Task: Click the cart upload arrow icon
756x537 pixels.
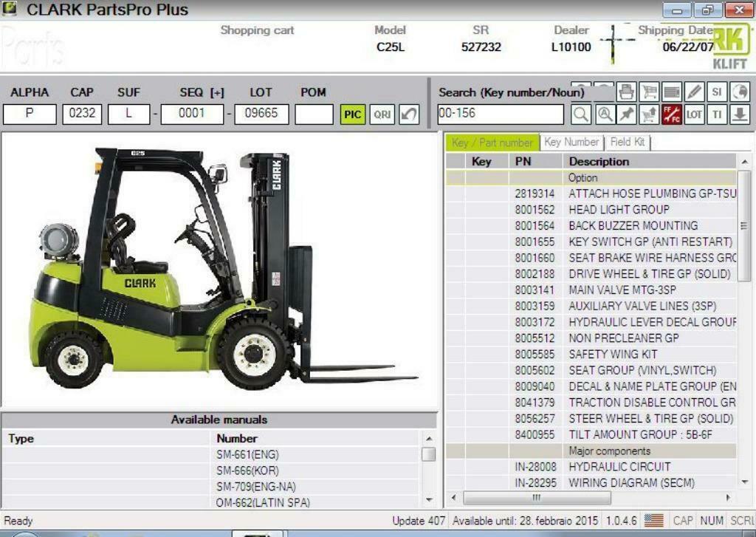Action: [x=649, y=114]
